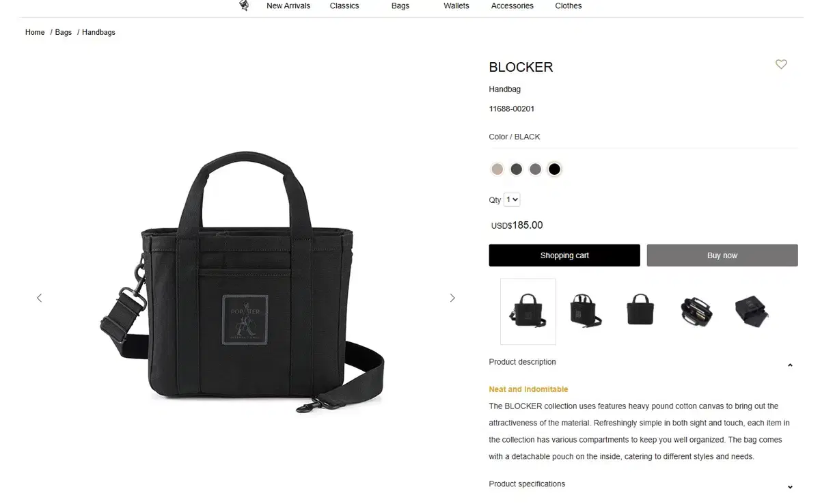Click the Buy now button
This screenshot has height=504, width=820.
(722, 255)
